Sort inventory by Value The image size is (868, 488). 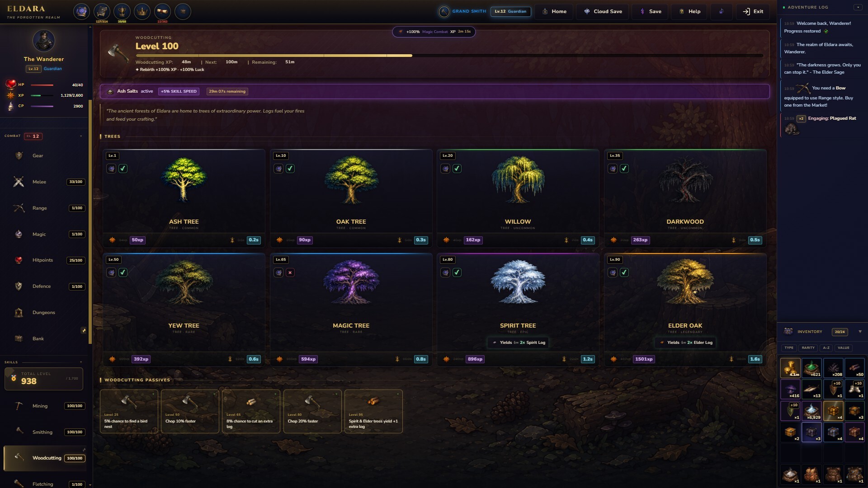pyautogui.click(x=844, y=347)
